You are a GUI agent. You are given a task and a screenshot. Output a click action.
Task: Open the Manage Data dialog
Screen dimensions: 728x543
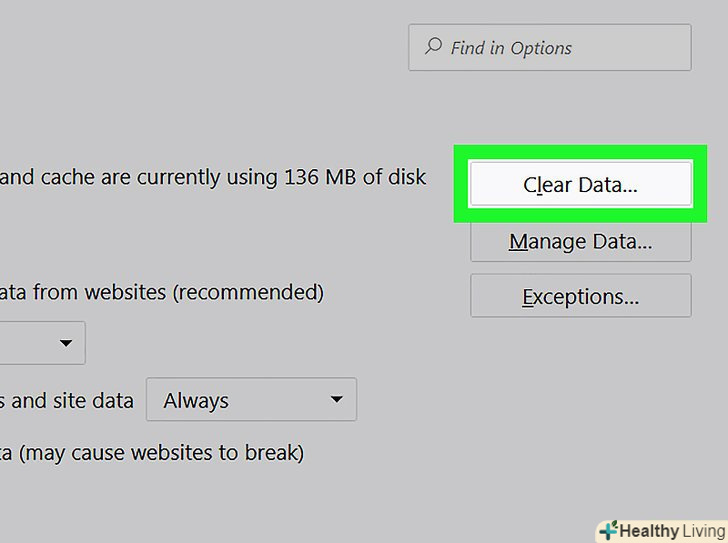580,242
